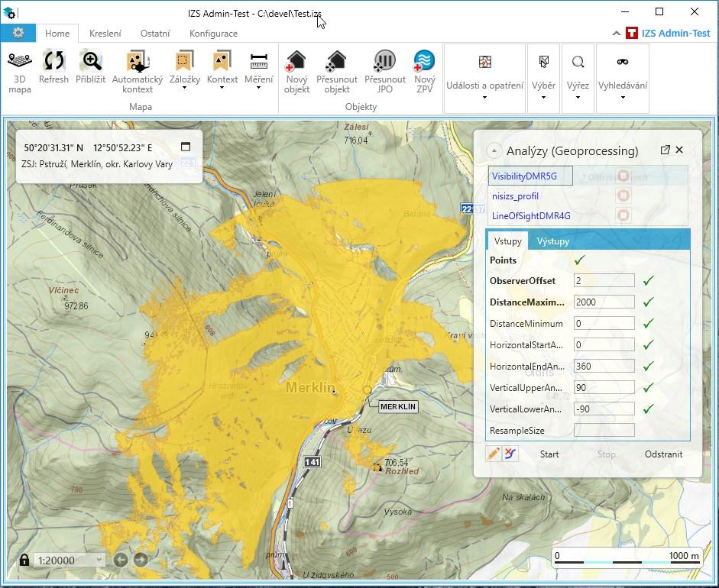The image size is (719, 588).
Task: Refresh the map display
Action: [x=53, y=67]
